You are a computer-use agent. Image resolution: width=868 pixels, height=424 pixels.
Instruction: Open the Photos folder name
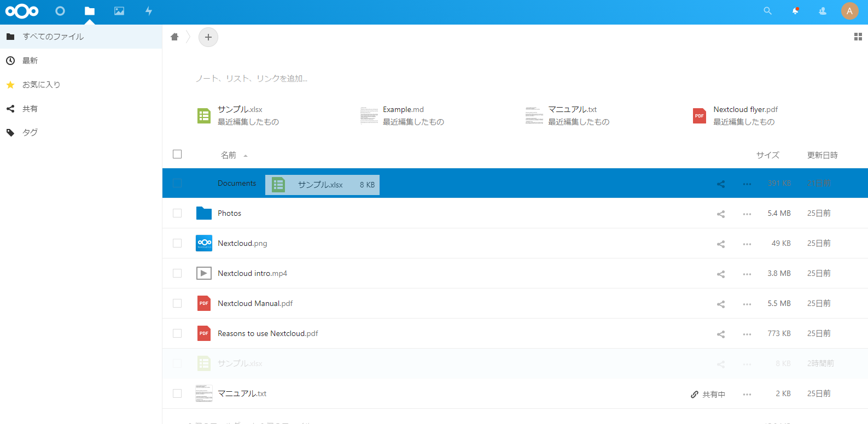pos(229,213)
